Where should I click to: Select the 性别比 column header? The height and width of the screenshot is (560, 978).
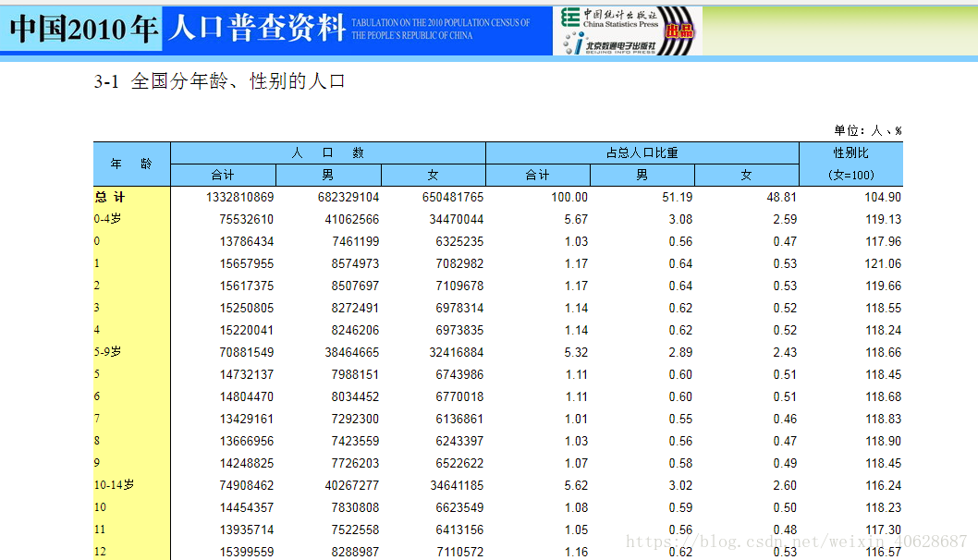(850, 152)
